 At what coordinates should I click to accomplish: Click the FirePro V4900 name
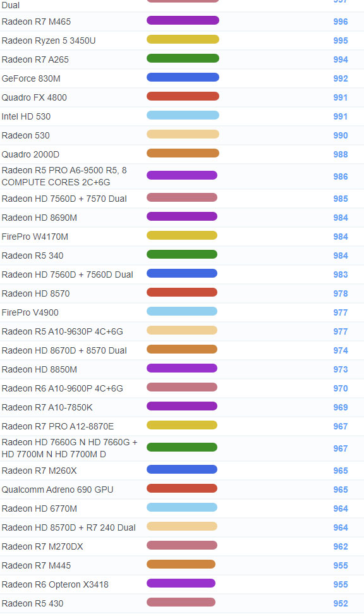pyautogui.click(x=30, y=312)
